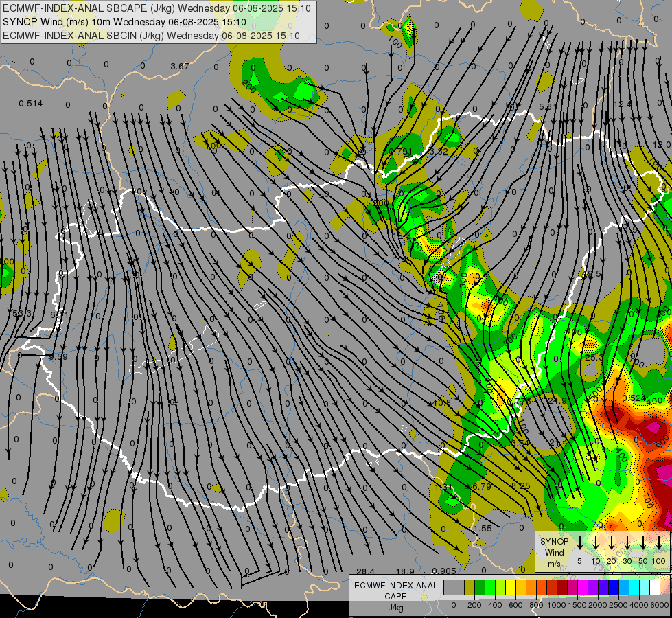This screenshot has width=672, height=618.
Task: Pick the pure blue swatch above 2500
Action: [x=614, y=587]
